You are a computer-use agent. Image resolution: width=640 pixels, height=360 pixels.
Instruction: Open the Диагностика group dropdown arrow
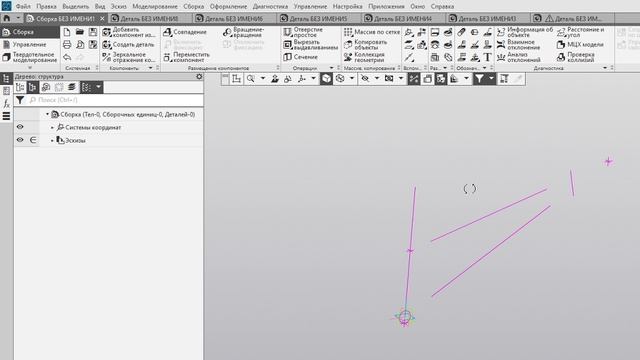tap(605, 68)
